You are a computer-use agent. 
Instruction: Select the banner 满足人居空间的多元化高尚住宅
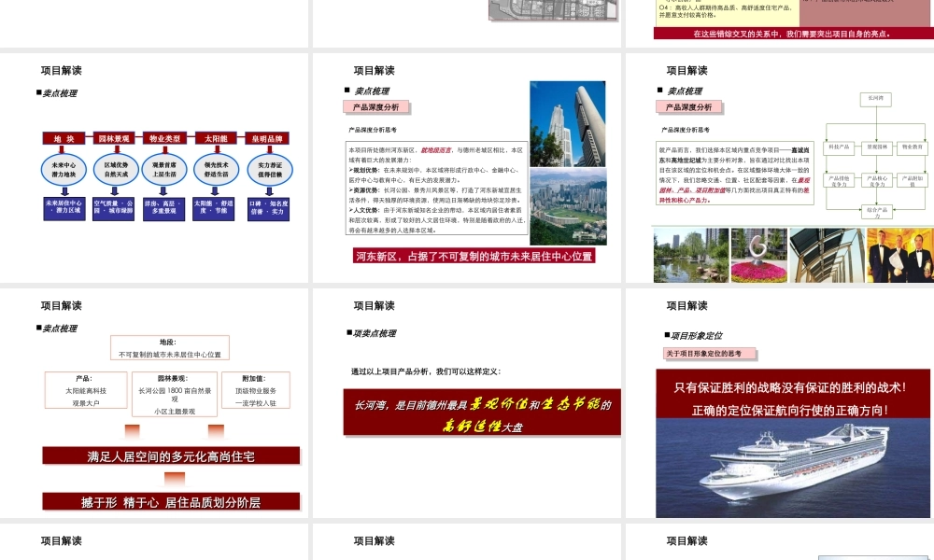[x=170, y=455]
